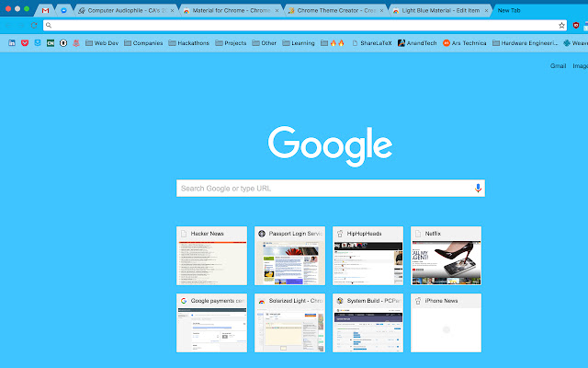This screenshot has height=368, width=588.
Task: Close the Chrome Theme Creator tab
Action: (x=381, y=11)
